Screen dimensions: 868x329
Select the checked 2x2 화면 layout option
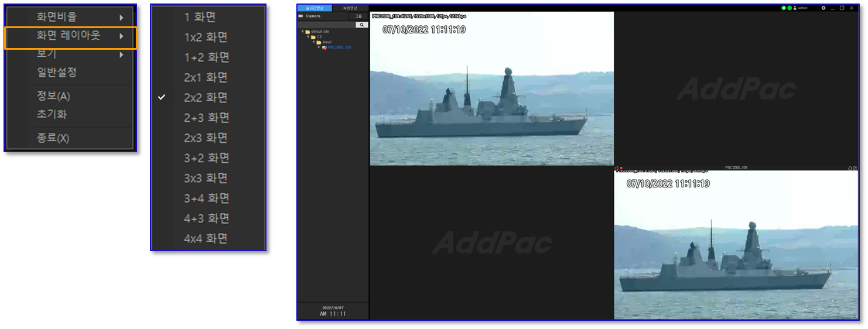click(x=206, y=98)
